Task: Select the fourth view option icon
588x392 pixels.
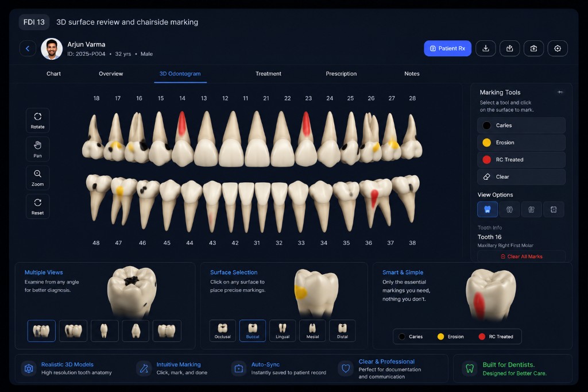Action: (x=554, y=210)
